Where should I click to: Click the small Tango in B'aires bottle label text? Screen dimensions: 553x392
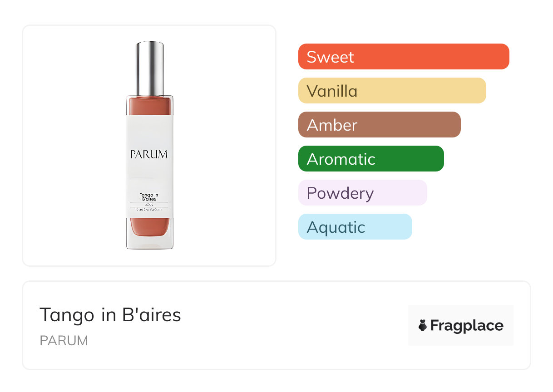pos(149,197)
